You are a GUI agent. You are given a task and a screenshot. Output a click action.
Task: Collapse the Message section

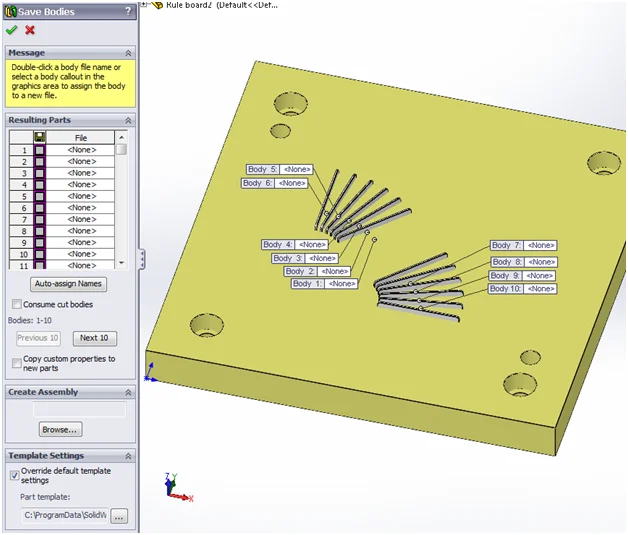click(128, 52)
